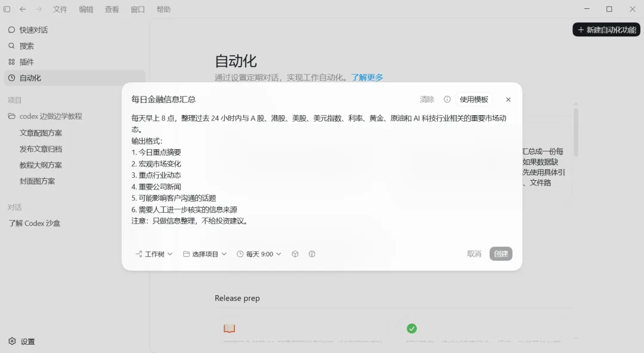Toggle the sidebar panel icon
Image resolution: width=644 pixels, height=353 pixels.
pos(7,9)
